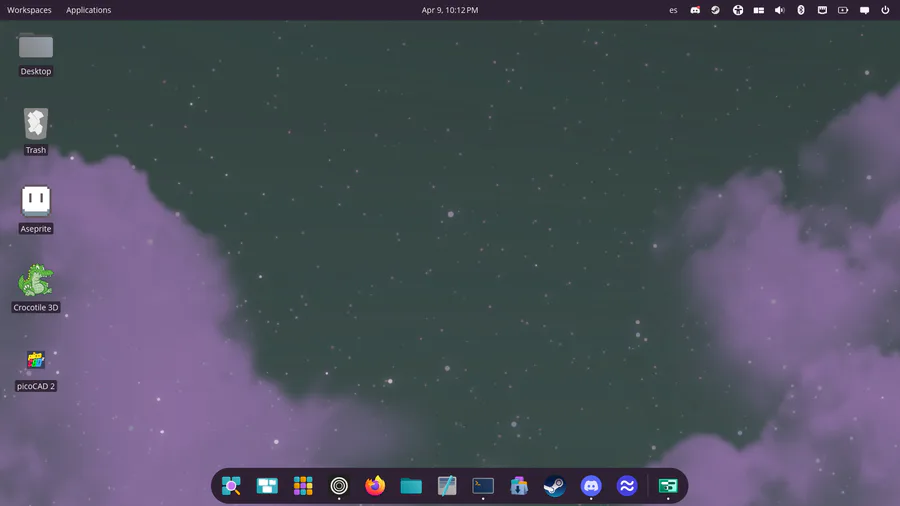
Task: Click the green window app icon in dock
Action: tap(668, 486)
